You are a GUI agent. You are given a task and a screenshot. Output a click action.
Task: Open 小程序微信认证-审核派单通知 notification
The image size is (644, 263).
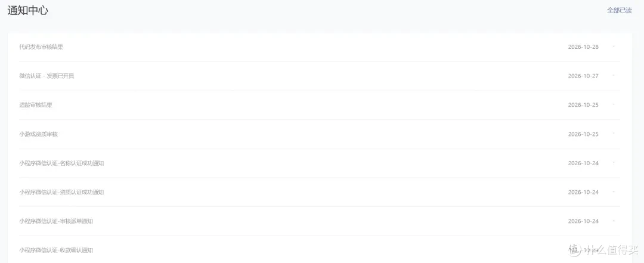(56, 221)
